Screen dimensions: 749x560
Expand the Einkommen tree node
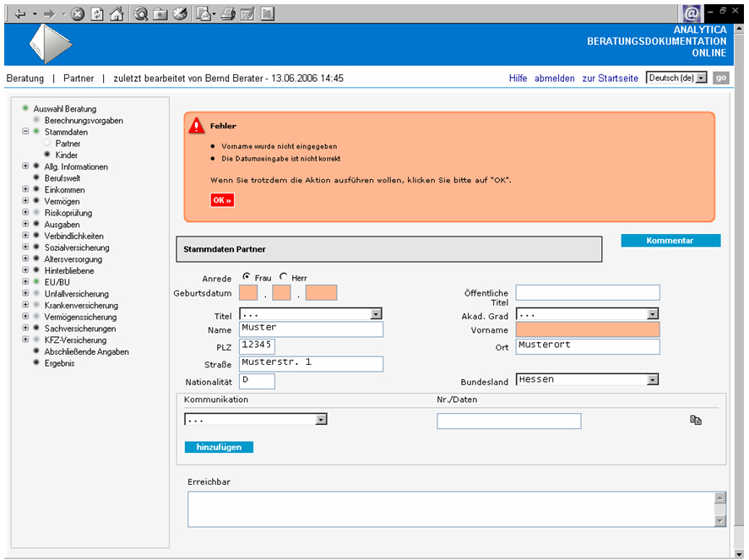(26, 190)
